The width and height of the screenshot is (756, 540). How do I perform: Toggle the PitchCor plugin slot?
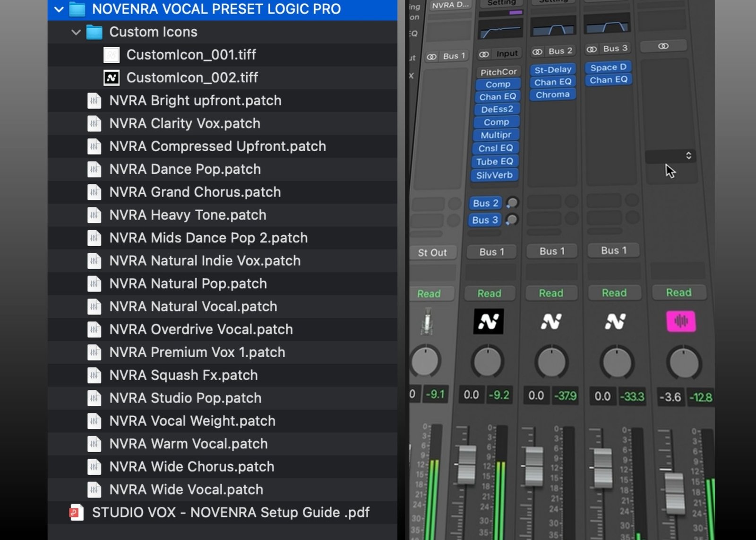point(498,72)
